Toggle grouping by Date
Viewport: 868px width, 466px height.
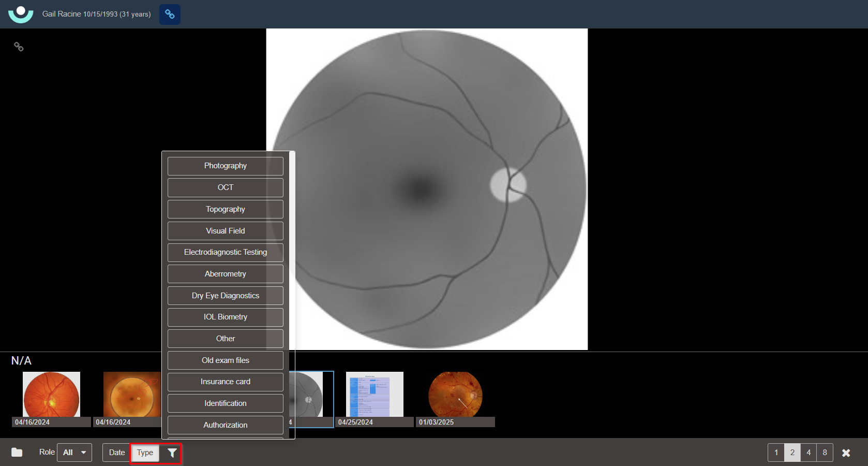116,453
